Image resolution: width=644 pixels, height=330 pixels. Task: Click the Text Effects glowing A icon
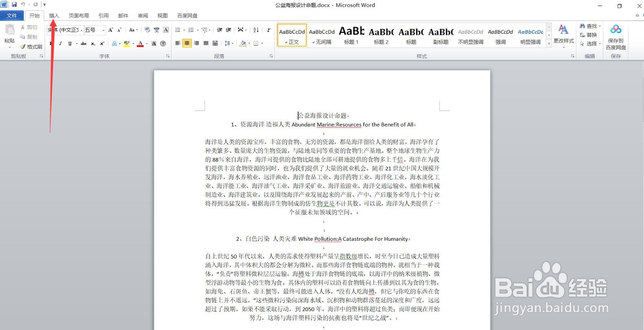115,43
